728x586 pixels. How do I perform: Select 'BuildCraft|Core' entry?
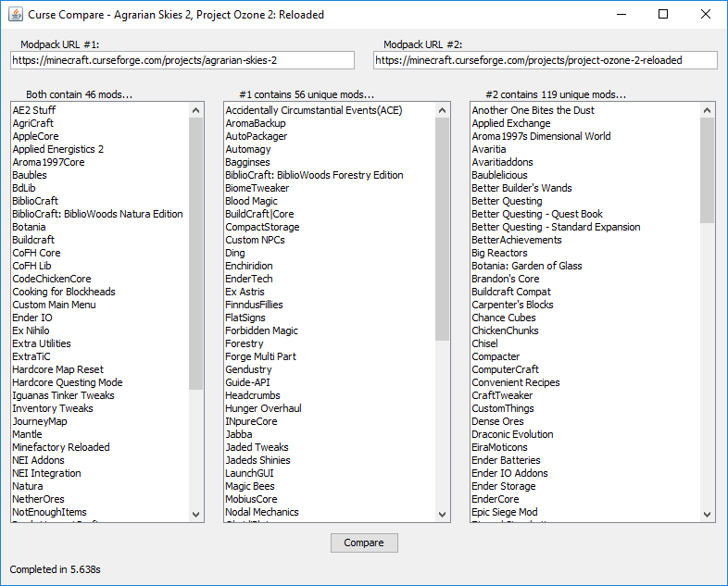[259, 215]
